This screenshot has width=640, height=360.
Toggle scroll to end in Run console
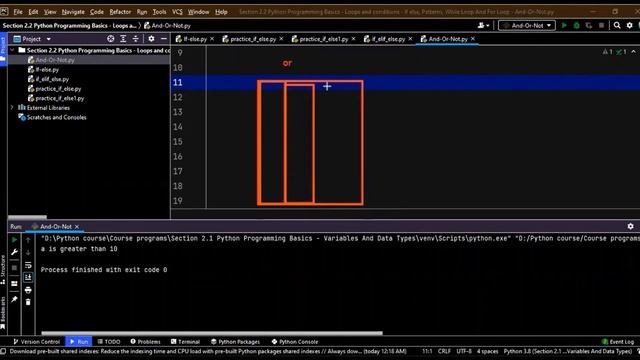[28, 278]
